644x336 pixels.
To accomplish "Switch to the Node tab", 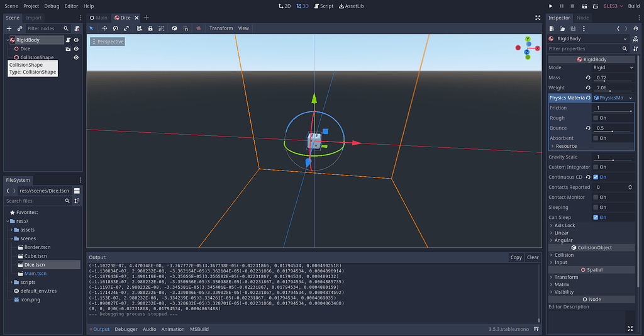I will point(582,18).
